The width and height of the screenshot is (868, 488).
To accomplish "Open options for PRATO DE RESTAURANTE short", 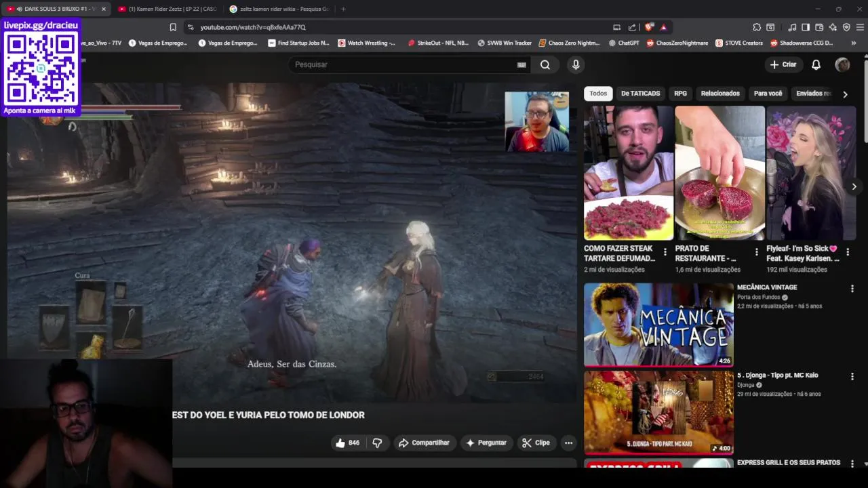I will tap(756, 252).
